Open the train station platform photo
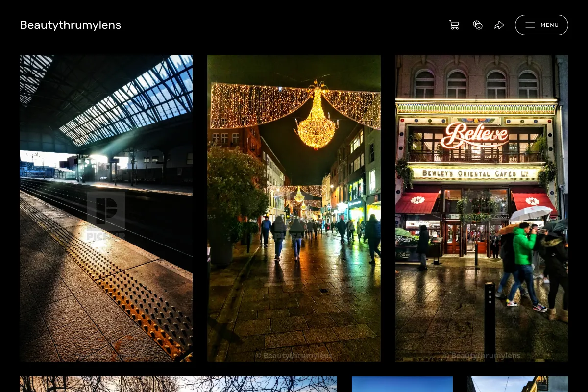This screenshot has height=392, width=588. click(x=106, y=208)
